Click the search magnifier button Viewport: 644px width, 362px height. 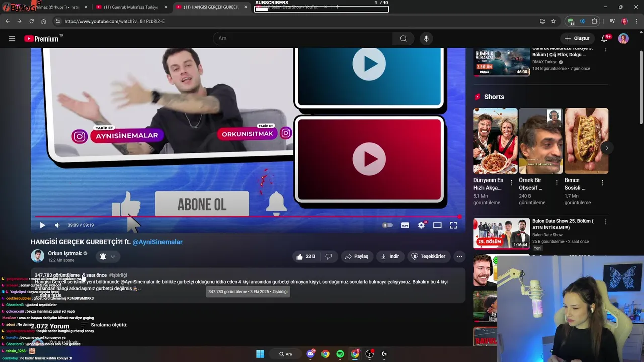tap(404, 39)
